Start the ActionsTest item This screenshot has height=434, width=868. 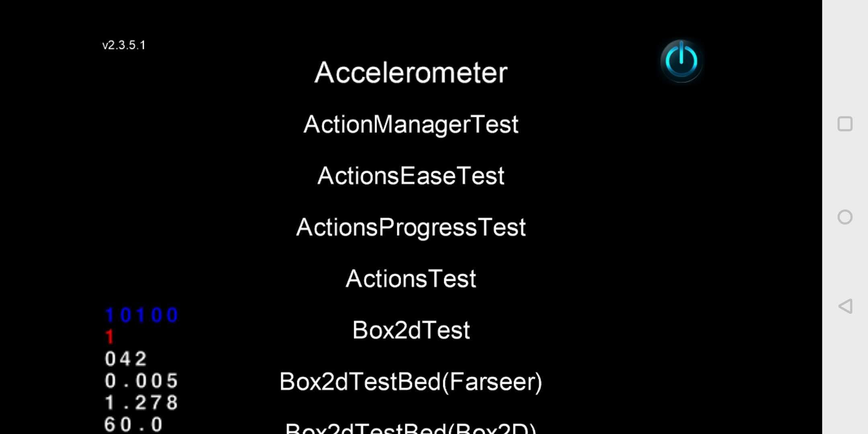coord(411,278)
